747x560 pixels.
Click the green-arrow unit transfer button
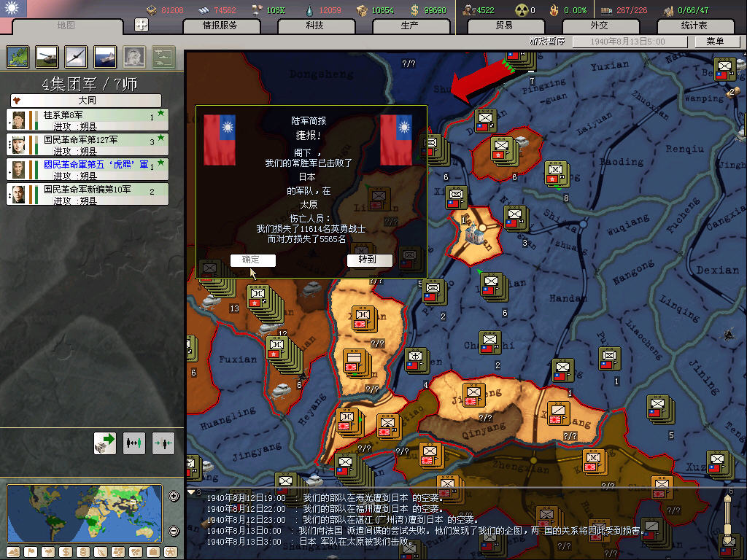coord(105,443)
